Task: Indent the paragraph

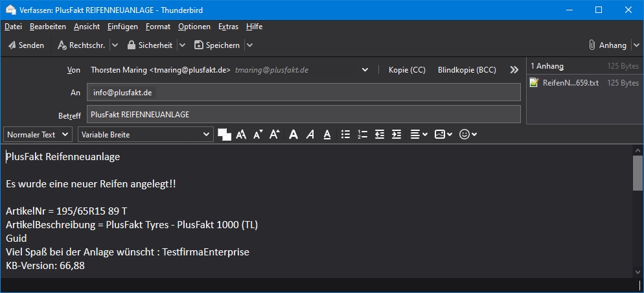Action: (397, 134)
